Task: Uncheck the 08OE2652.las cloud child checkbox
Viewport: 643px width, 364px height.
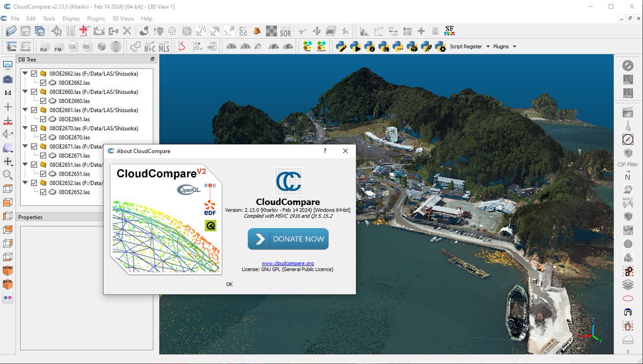Action: pos(43,192)
